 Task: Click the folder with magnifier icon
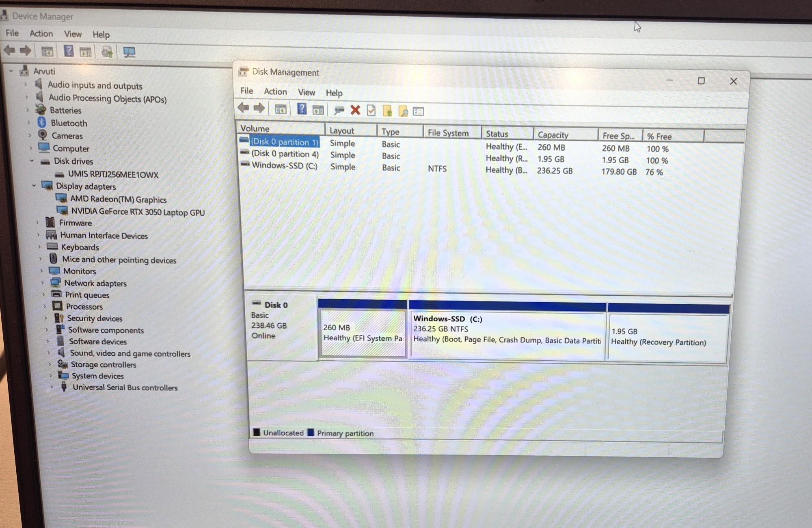click(x=403, y=111)
